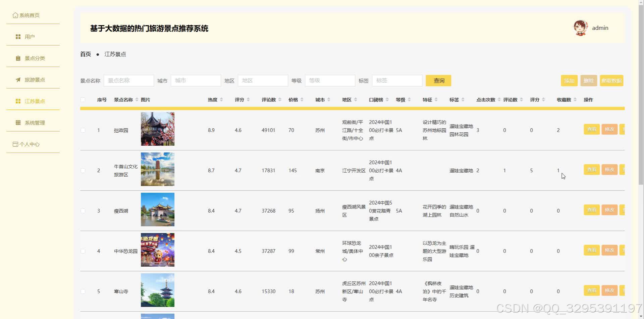
Task: Select the 江苏景点 breadcrumb item
Action: click(x=115, y=54)
